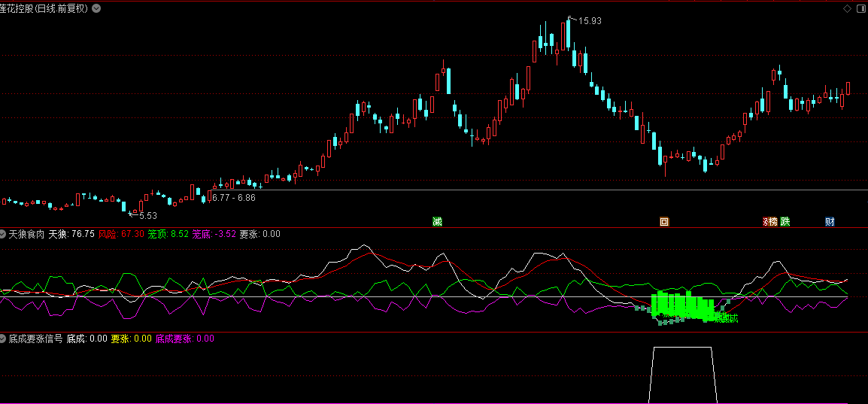Expand the 天狼食肉 indicator collapse arrow
868x404 pixels.
[x=3, y=234]
